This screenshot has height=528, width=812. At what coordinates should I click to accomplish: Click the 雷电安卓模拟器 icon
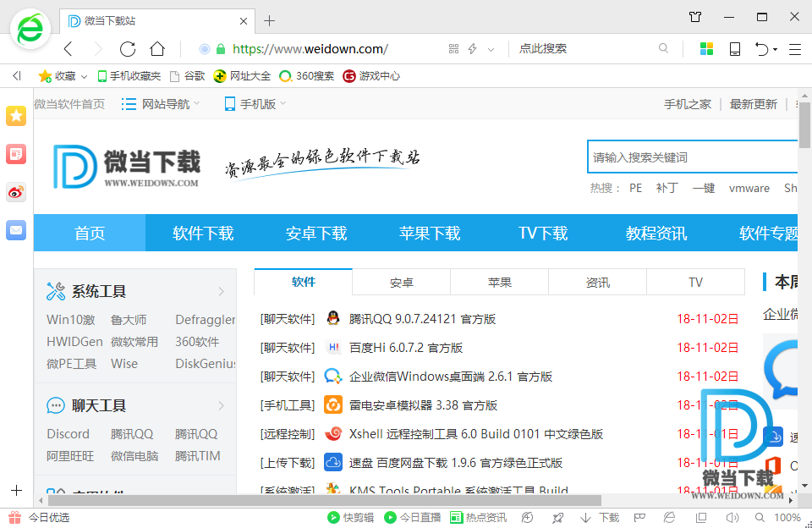coord(333,404)
